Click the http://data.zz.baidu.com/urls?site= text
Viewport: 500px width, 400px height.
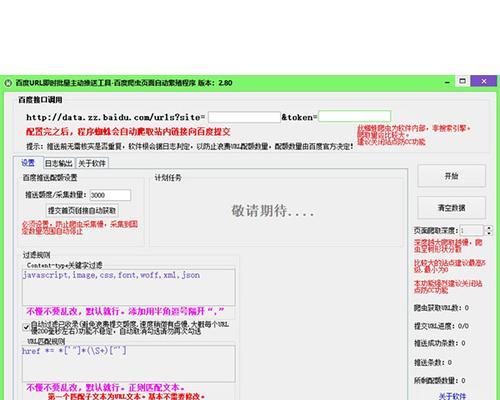pos(115,117)
